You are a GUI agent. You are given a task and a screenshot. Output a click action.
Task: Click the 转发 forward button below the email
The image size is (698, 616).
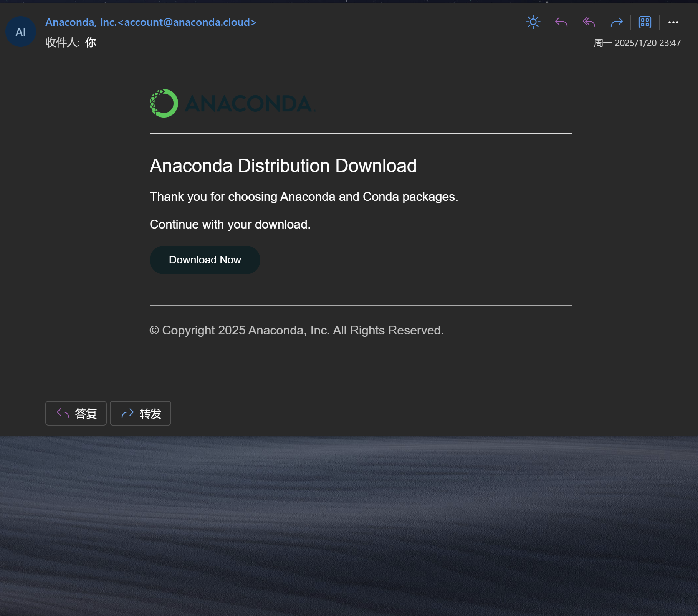(141, 413)
